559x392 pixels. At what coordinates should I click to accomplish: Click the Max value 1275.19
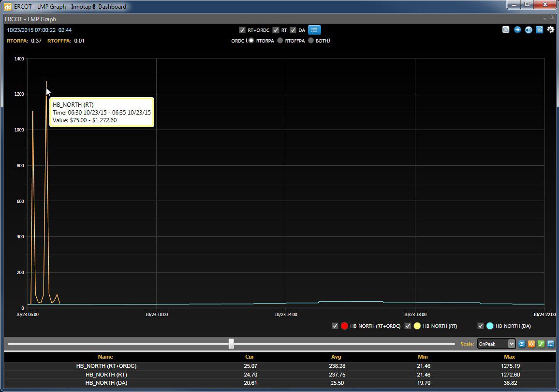pos(510,366)
